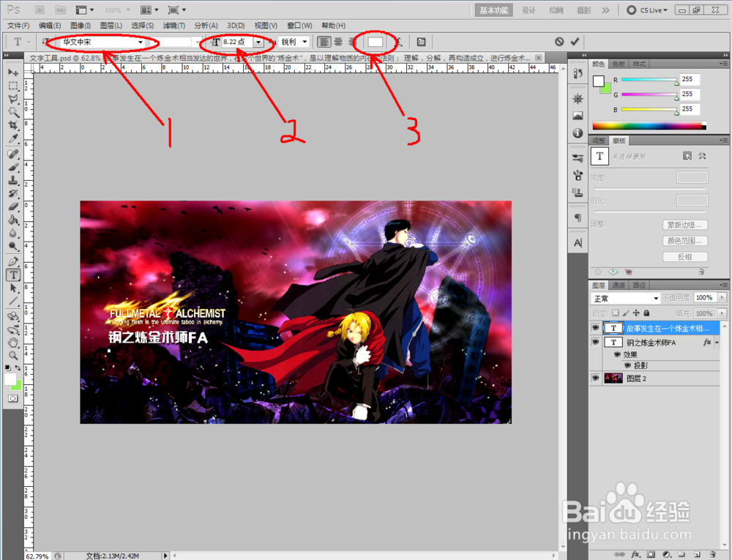The height and width of the screenshot is (560, 732).
Task: Create a new layer
Action: click(697, 554)
